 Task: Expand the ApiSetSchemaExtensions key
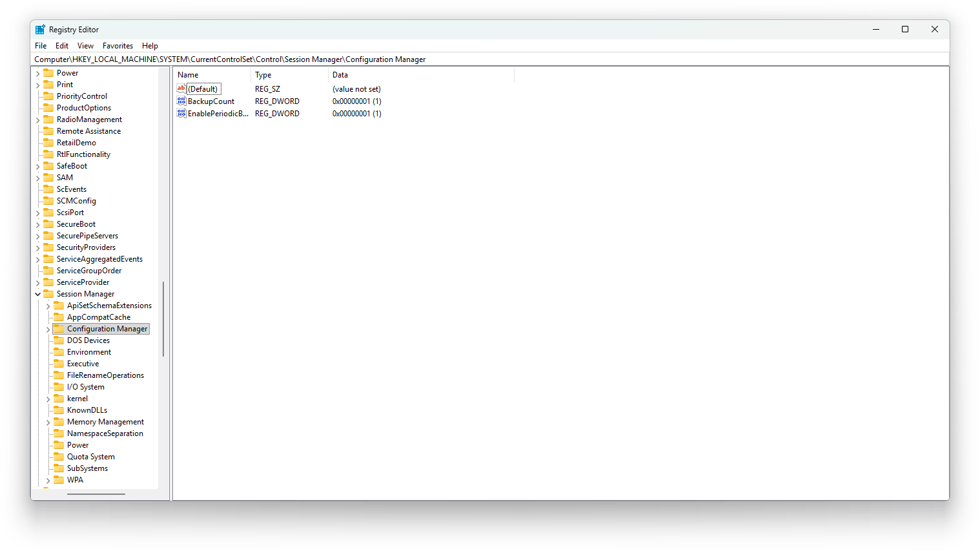(x=48, y=306)
